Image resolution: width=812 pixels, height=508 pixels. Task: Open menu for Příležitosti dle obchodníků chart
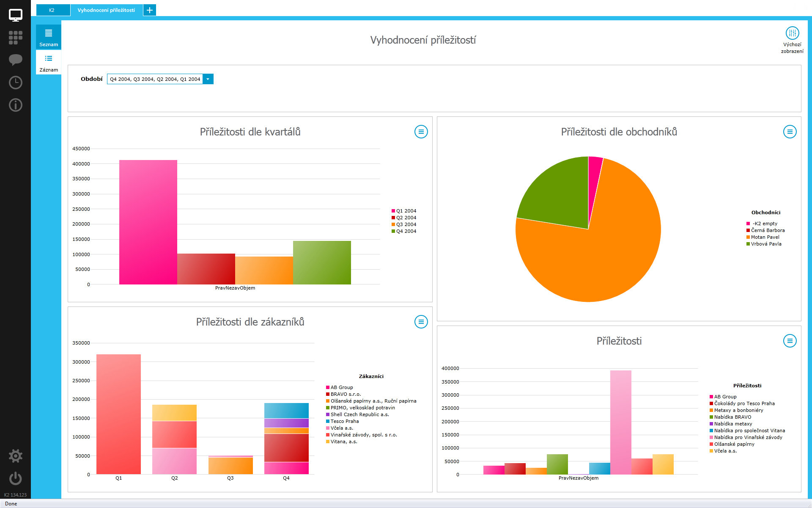790,132
